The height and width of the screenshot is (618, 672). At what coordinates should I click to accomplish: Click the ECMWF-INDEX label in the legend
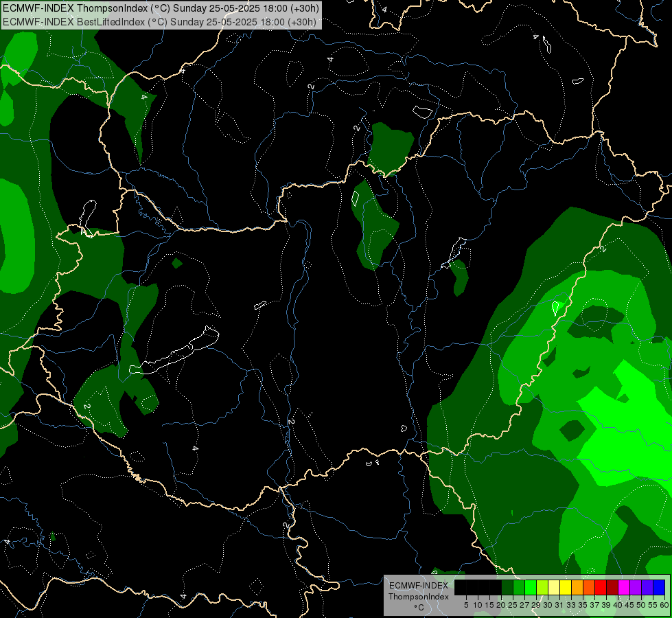pos(418,586)
